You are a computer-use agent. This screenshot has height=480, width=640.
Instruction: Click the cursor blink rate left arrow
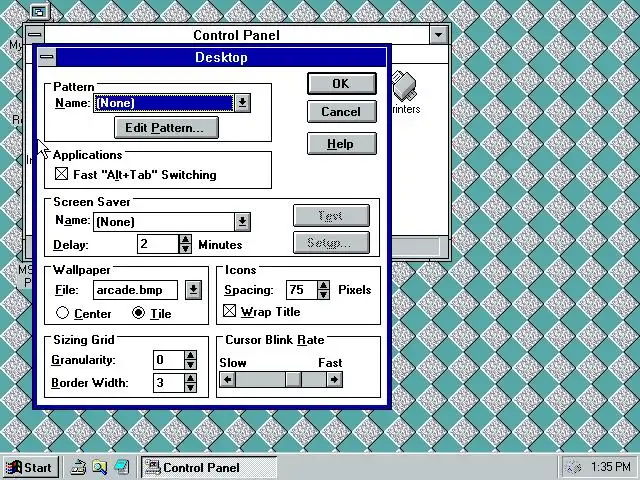coord(228,380)
